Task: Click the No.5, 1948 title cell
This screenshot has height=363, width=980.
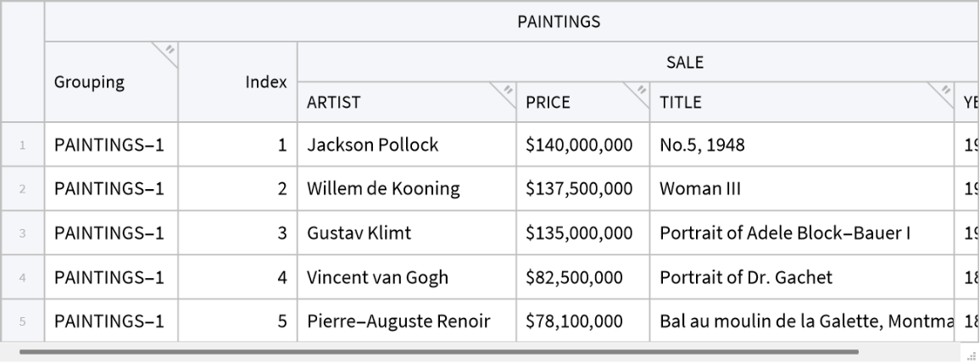Action: (801, 145)
